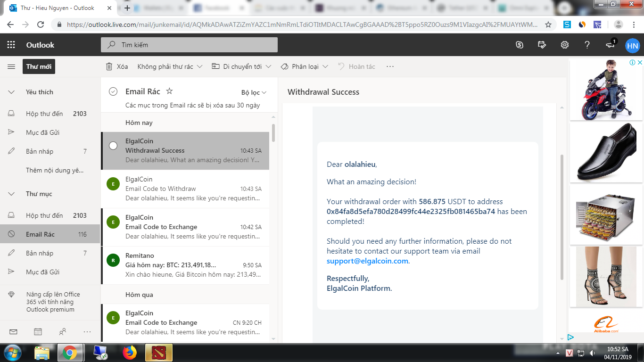
Task: Open Dota 2 from the taskbar
Action: pyautogui.click(x=159, y=353)
